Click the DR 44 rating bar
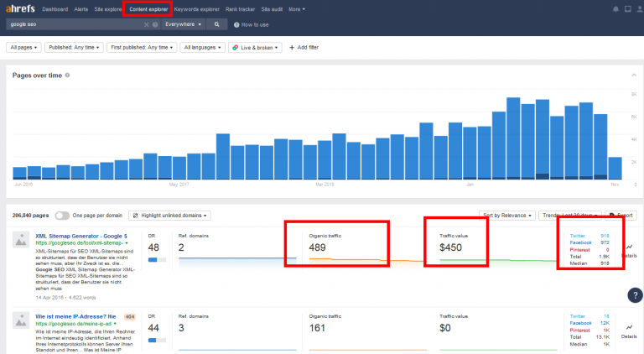 click(x=157, y=340)
